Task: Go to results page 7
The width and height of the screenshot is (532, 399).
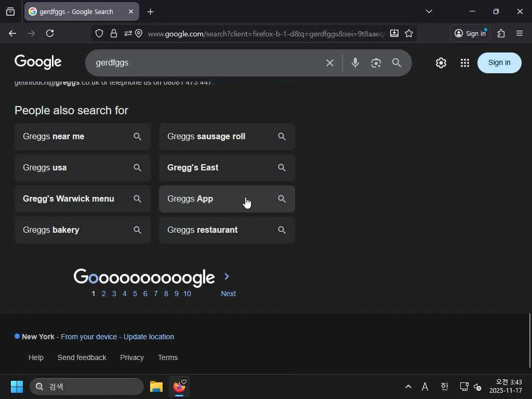Action: click(156, 294)
